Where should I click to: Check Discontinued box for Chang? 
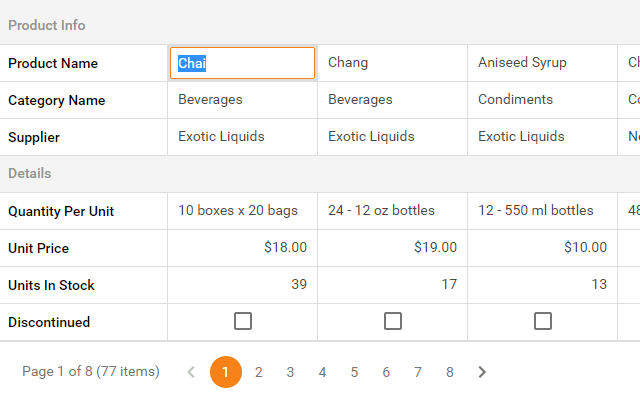point(393,321)
